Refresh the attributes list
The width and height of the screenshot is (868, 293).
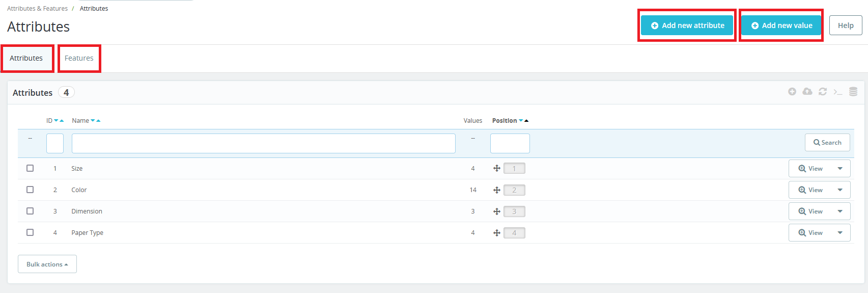823,92
